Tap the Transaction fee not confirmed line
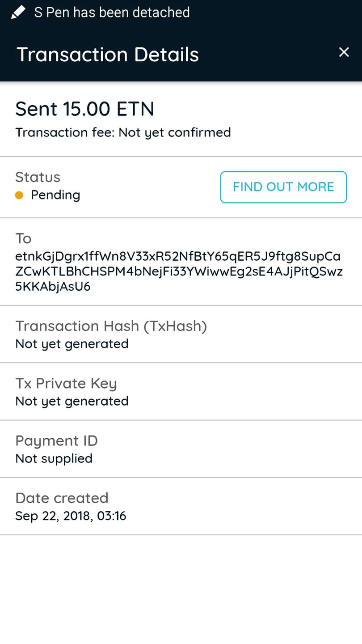Image resolution: width=362 pixels, height=644 pixels. (x=123, y=132)
